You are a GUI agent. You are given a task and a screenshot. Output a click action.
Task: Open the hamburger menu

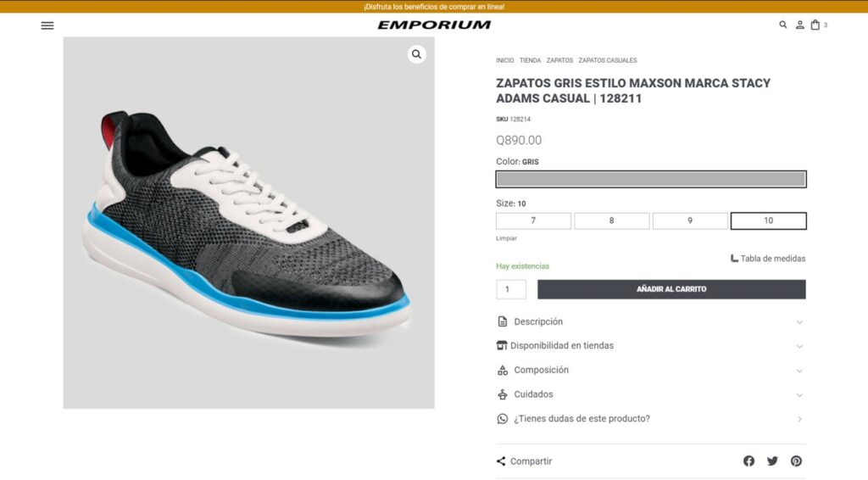click(47, 25)
